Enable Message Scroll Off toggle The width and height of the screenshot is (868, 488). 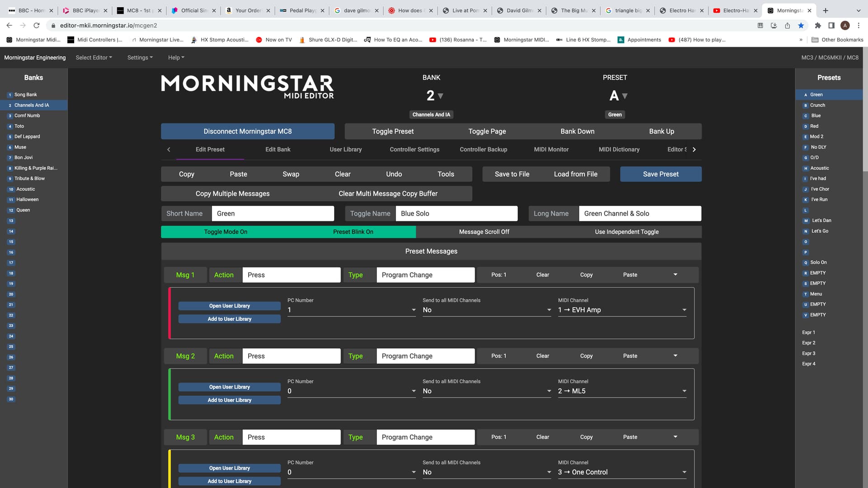[484, 232]
